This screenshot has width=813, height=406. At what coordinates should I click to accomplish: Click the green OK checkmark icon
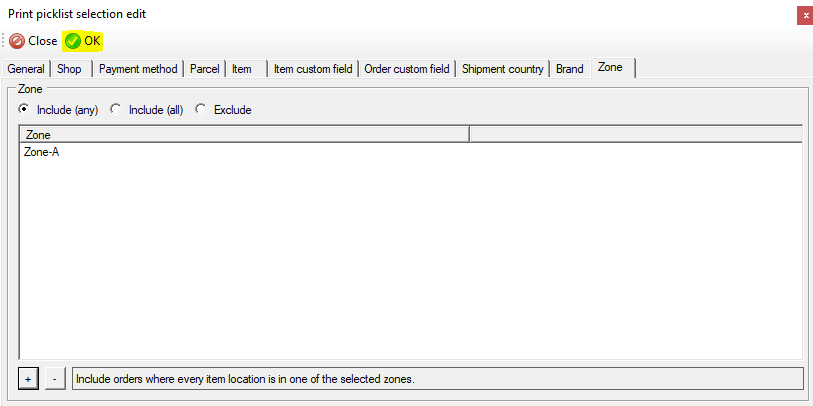[73, 41]
